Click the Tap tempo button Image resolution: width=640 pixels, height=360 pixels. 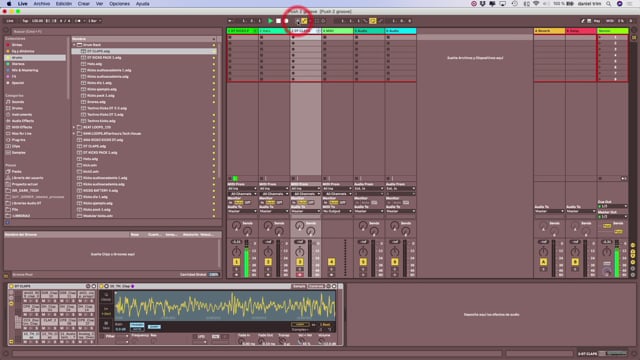[x=25, y=21]
